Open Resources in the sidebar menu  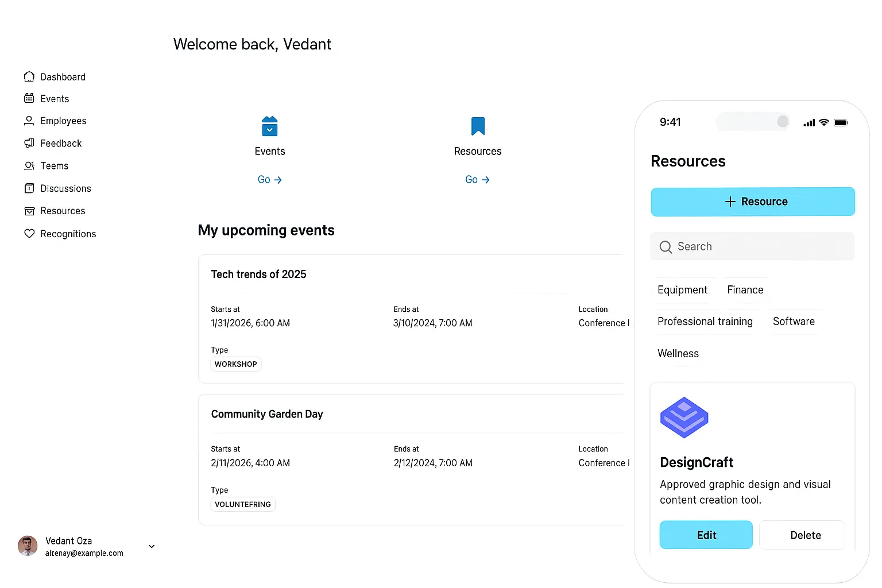(62, 211)
